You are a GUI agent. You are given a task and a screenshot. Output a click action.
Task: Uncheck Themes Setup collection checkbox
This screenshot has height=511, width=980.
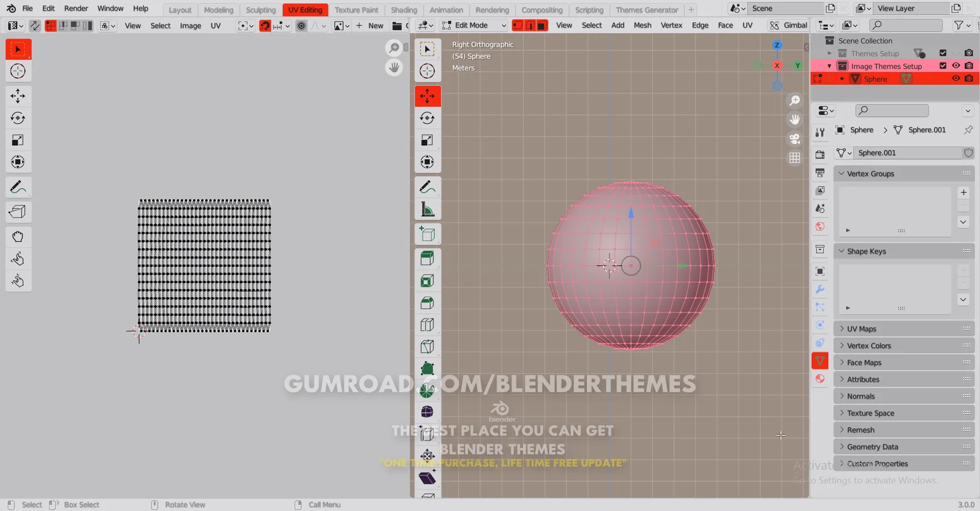pos(943,53)
